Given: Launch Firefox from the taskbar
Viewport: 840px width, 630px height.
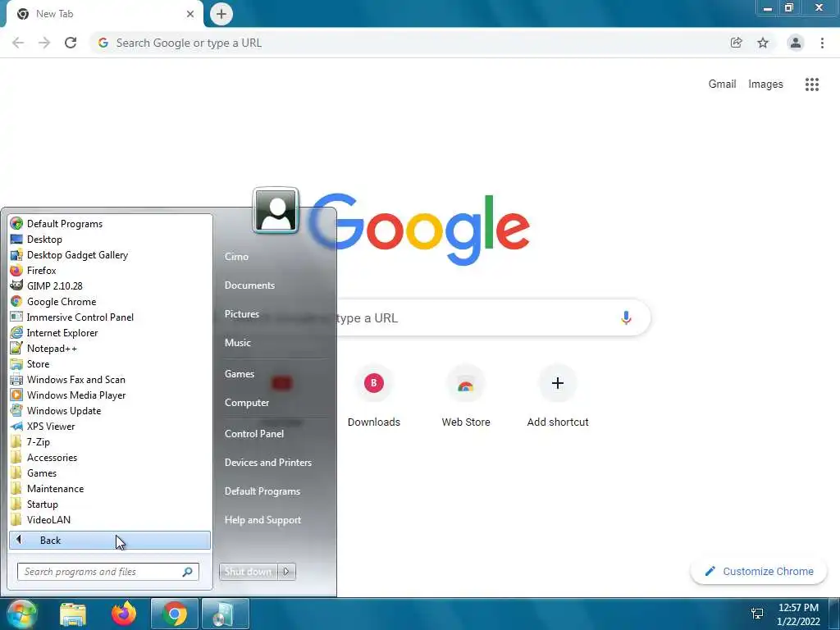Looking at the screenshot, I should point(124,614).
